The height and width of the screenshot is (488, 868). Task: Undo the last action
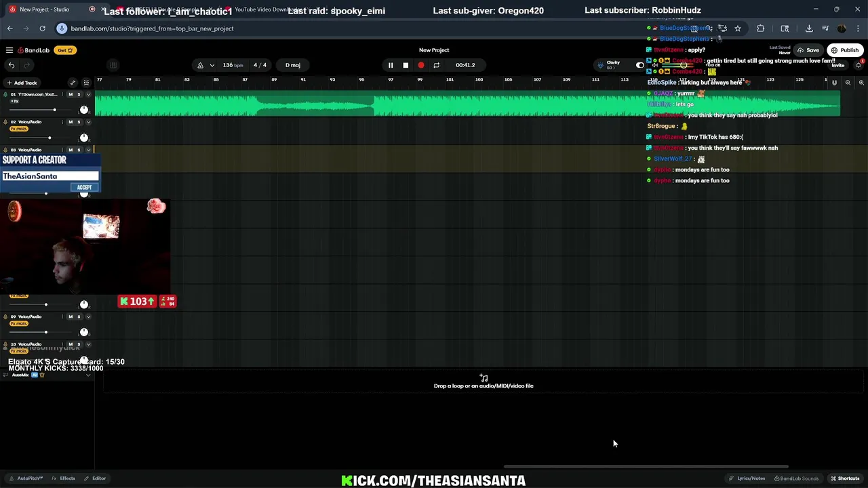click(12, 65)
